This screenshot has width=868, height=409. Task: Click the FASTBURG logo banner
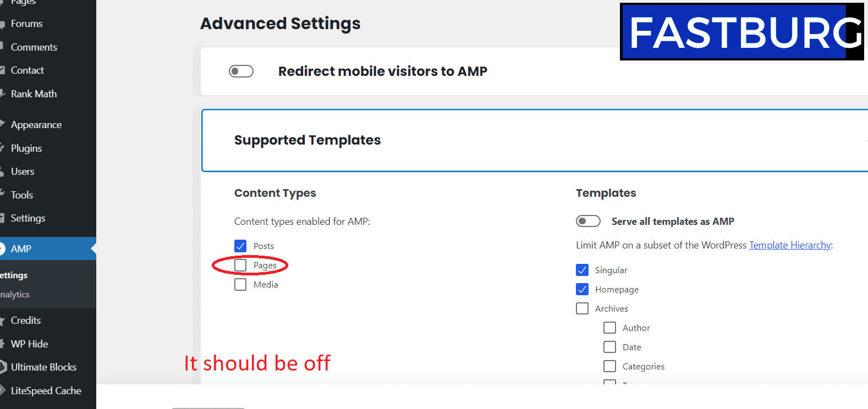[x=742, y=32]
